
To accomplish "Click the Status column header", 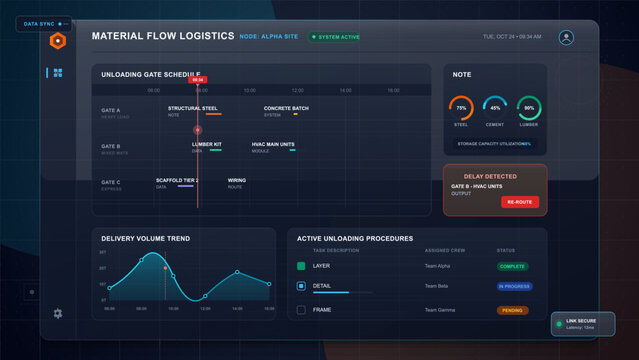I will [506, 250].
